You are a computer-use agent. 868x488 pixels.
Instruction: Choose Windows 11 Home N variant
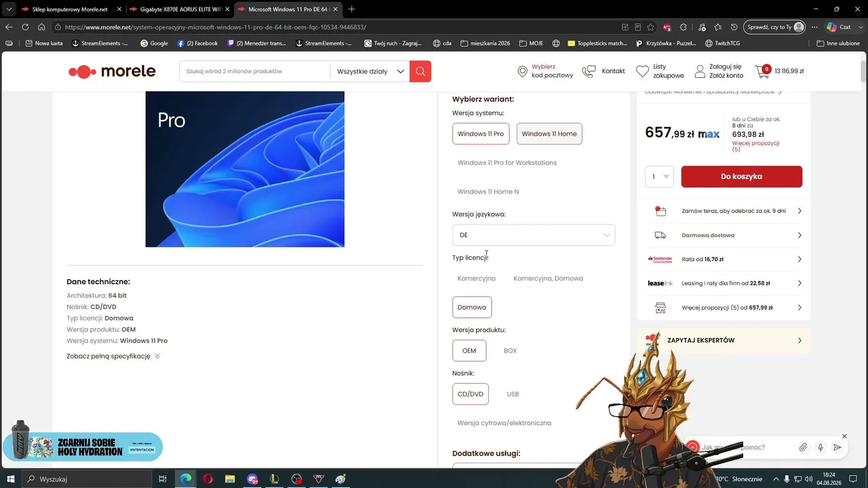point(488,192)
